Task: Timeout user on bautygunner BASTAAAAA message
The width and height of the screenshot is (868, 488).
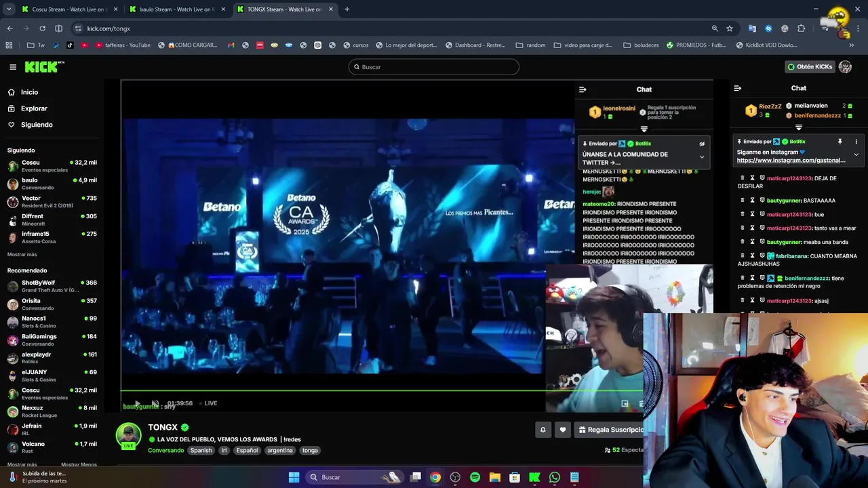Action: [x=752, y=201]
